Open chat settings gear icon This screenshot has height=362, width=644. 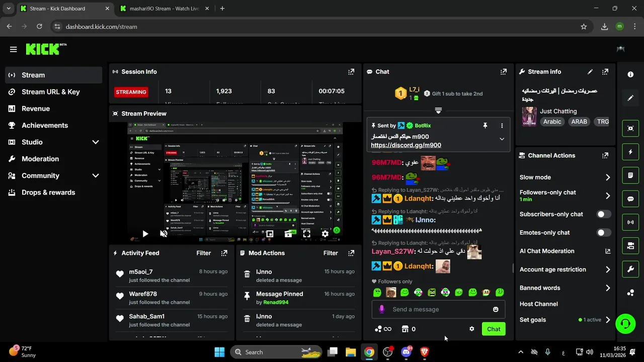[x=471, y=329]
